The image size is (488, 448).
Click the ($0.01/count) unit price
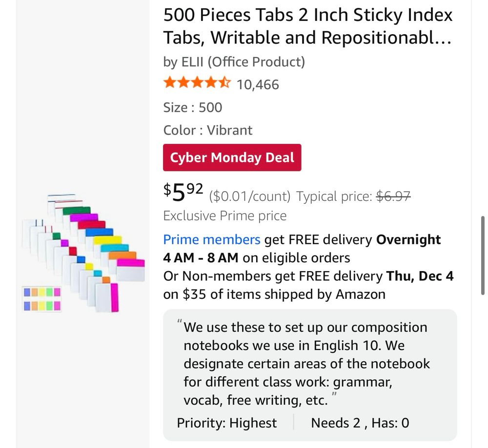[x=249, y=196]
